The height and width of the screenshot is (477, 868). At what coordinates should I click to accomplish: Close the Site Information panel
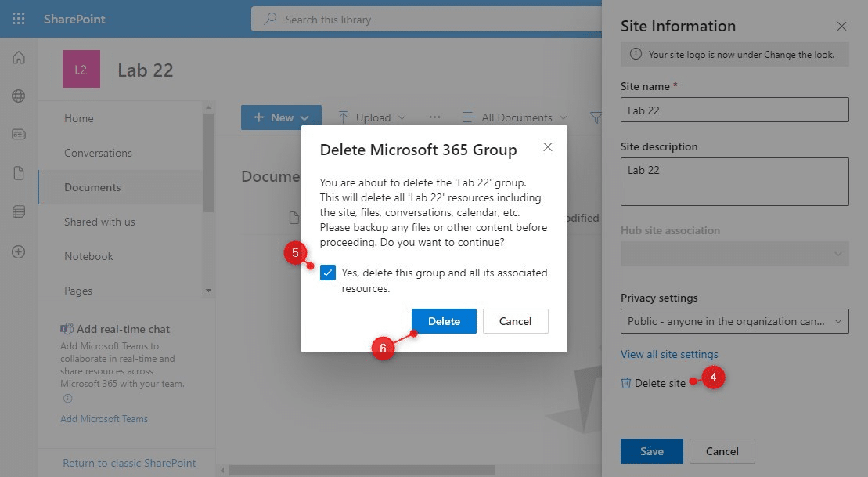click(x=841, y=26)
